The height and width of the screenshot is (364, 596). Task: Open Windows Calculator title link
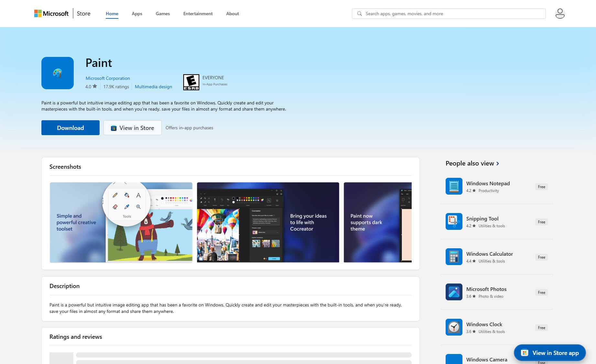(490, 254)
